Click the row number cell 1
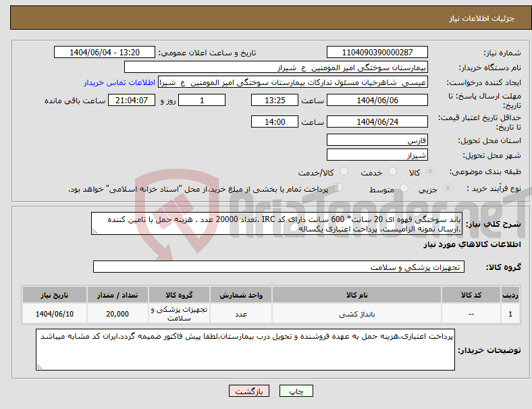This screenshot has width=532, height=409. pyautogui.click(x=510, y=315)
